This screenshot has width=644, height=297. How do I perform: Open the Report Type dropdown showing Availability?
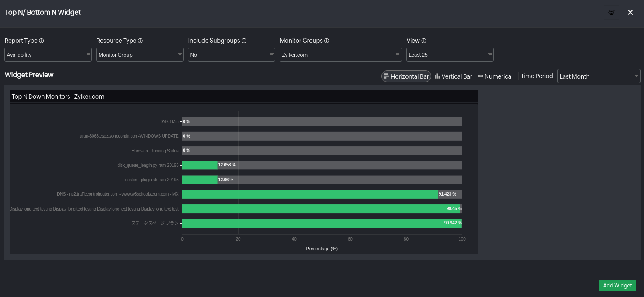point(48,55)
